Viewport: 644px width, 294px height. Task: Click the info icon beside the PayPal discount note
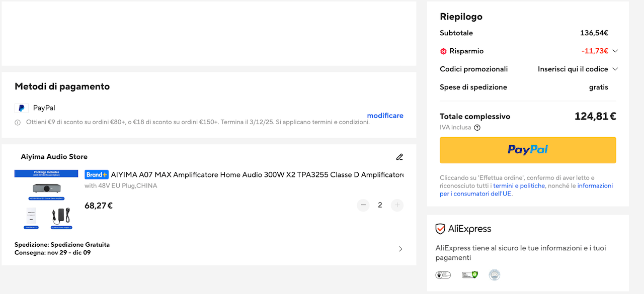click(x=18, y=122)
